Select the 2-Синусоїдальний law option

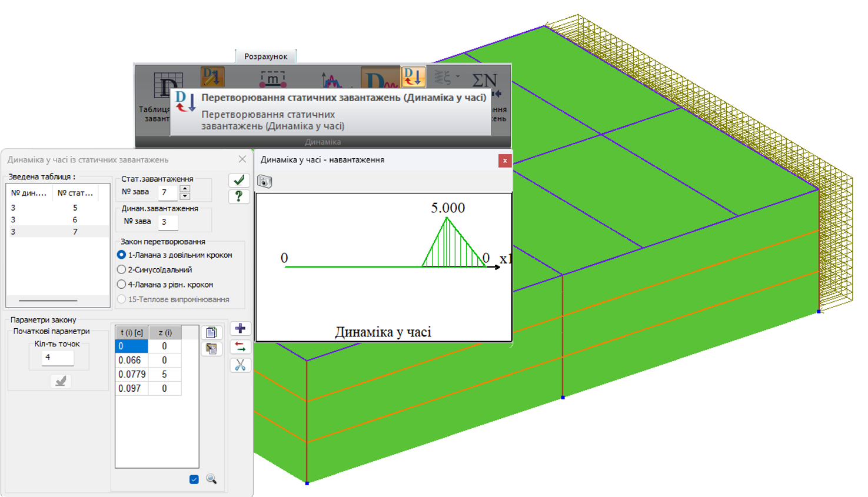coord(122,269)
